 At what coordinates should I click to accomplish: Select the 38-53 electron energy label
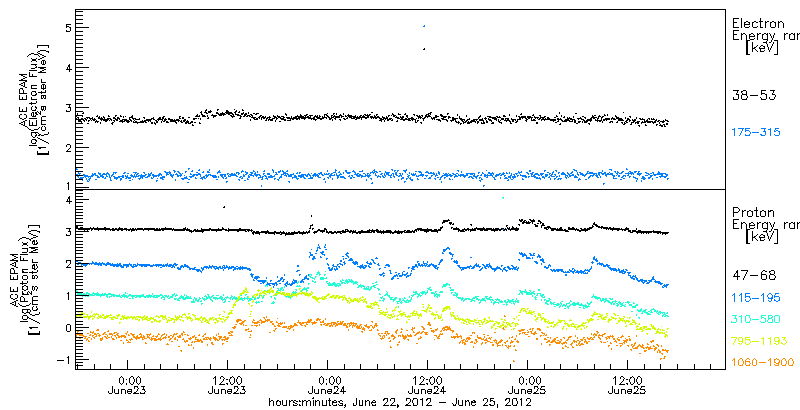pos(754,95)
